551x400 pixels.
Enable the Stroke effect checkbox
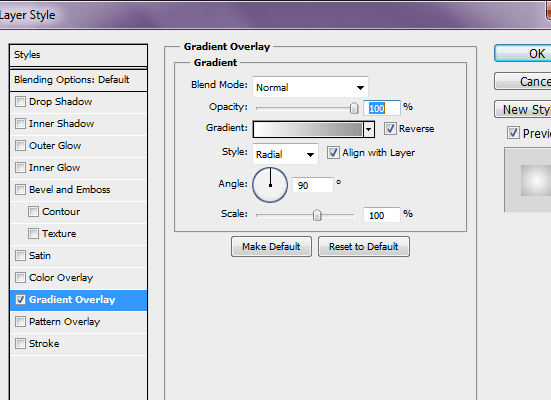pos(20,343)
